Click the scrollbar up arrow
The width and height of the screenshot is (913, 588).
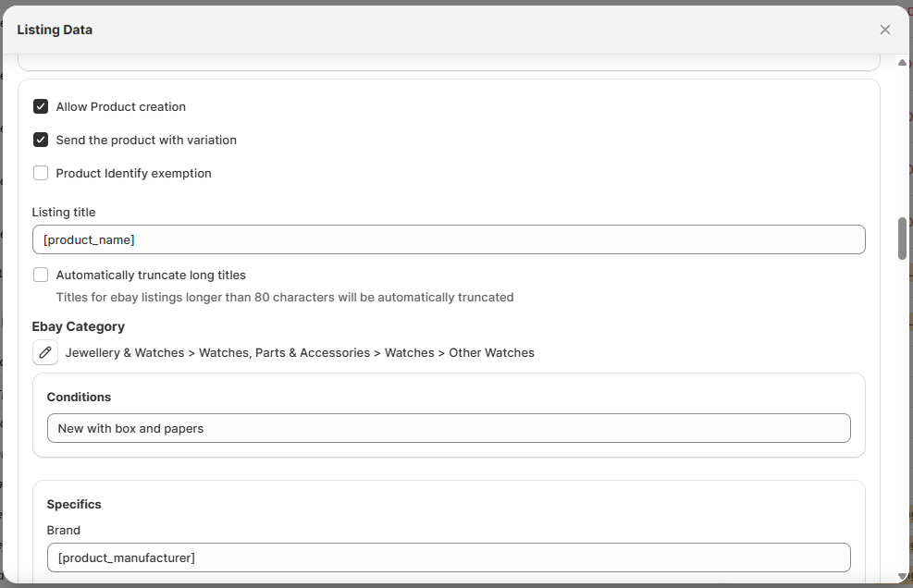click(x=902, y=63)
